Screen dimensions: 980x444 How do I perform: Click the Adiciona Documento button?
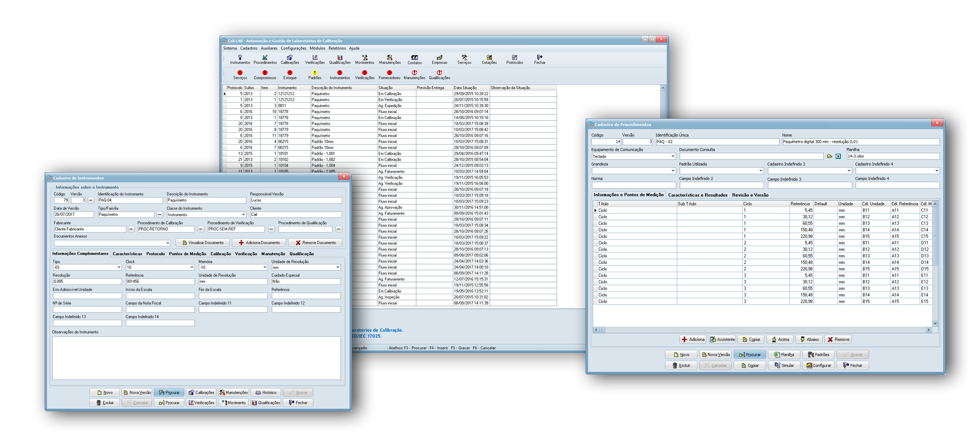[259, 243]
